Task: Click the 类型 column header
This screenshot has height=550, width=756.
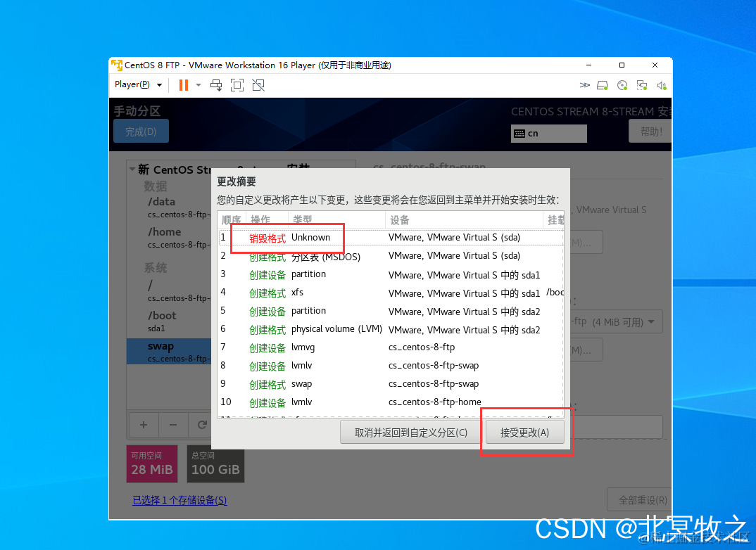Action: coord(336,219)
